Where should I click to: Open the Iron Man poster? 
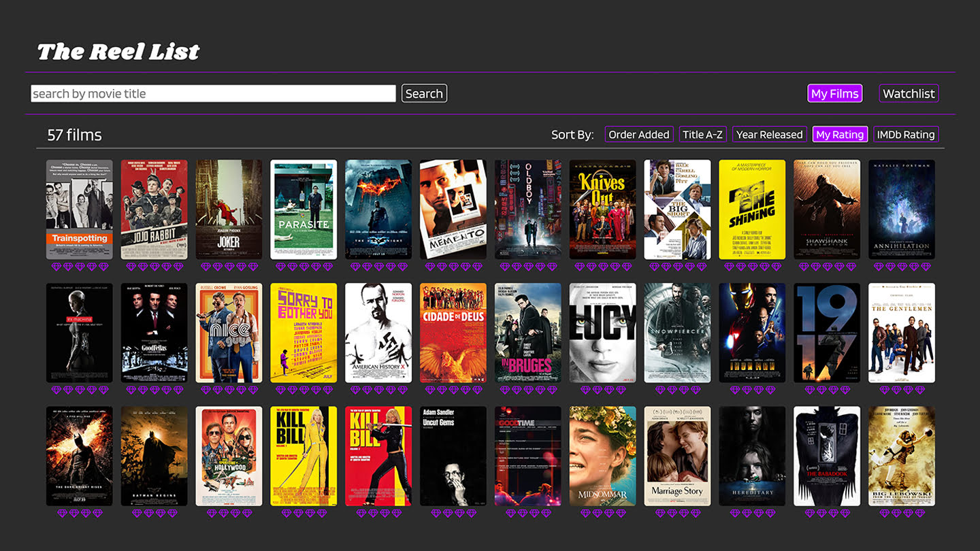point(753,333)
